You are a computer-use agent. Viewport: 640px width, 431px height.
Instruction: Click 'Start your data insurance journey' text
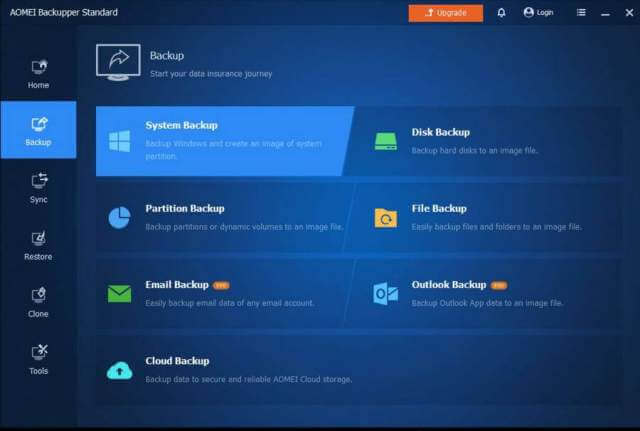pos(211,74)
